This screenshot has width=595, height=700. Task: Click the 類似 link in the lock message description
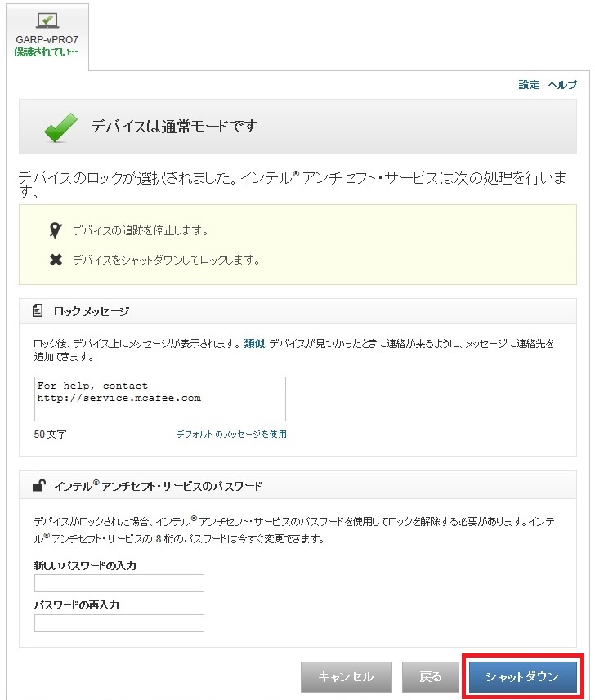tap(254, 344)
